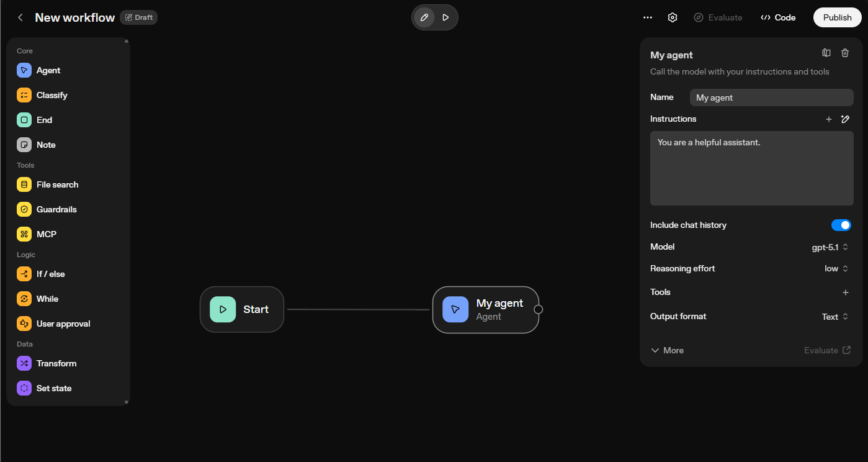Click the Name field containing My agent
The height and width of the screenshot is (462, 868).
[771, 97]
